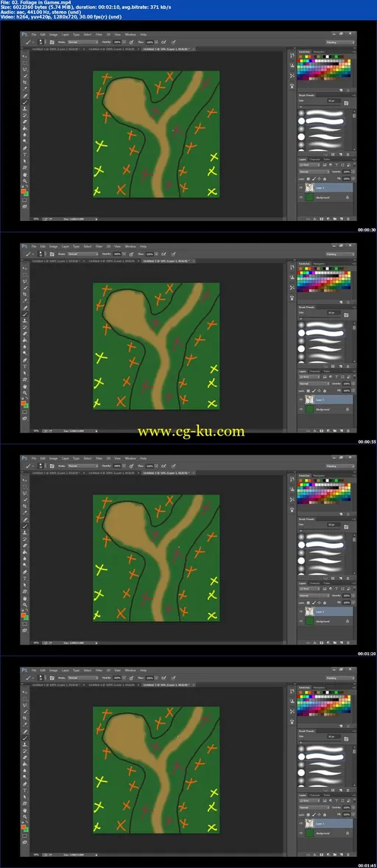The width and height of the screenshot is (377, 868).
Task: Open the File menu in the 00:00:30 frame
Action: 34,33
